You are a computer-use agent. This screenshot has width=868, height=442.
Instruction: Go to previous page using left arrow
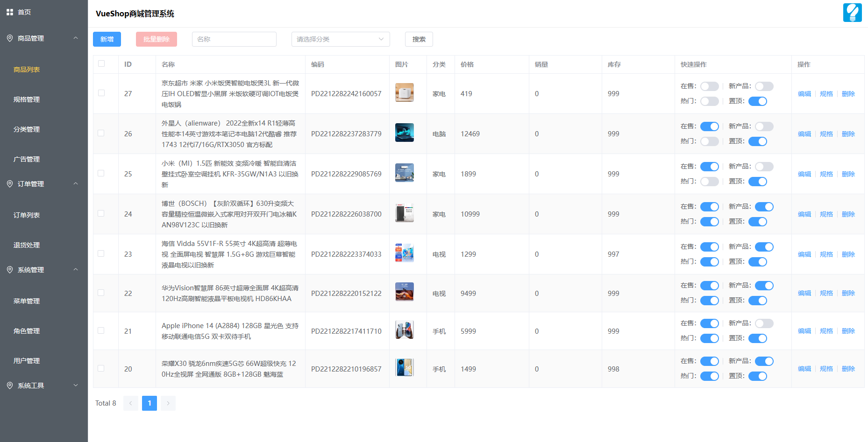pos(131,403)
